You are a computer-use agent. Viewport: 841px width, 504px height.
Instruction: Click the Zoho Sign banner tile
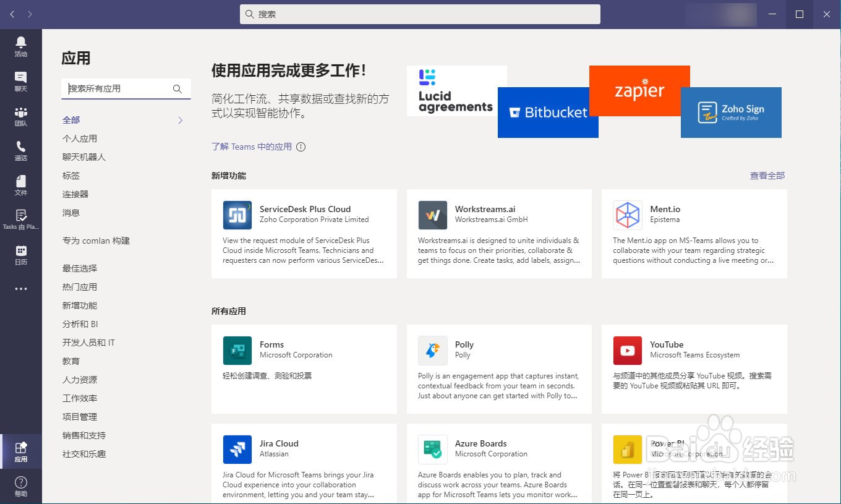731,113
